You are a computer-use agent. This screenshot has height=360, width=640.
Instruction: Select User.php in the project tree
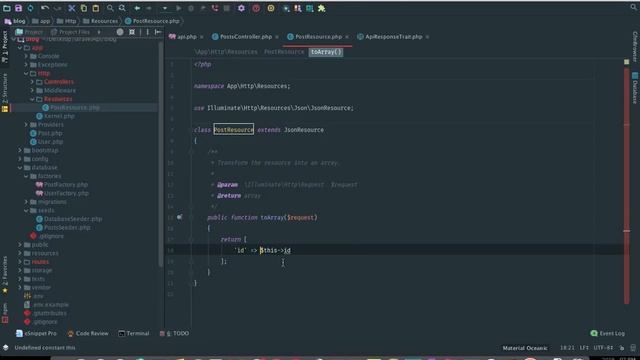(46, 142)
